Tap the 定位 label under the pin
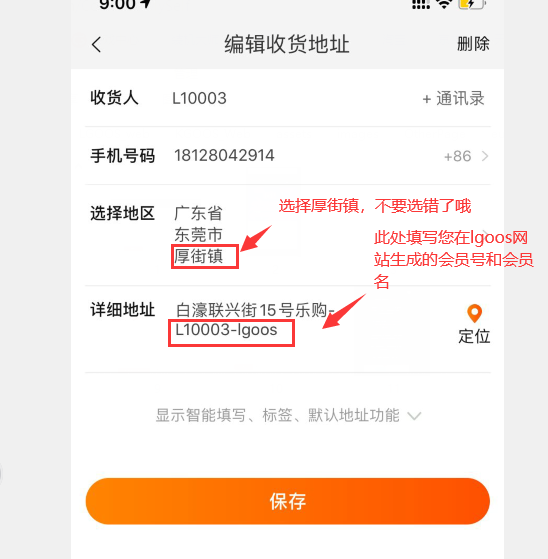 [474, 336]
